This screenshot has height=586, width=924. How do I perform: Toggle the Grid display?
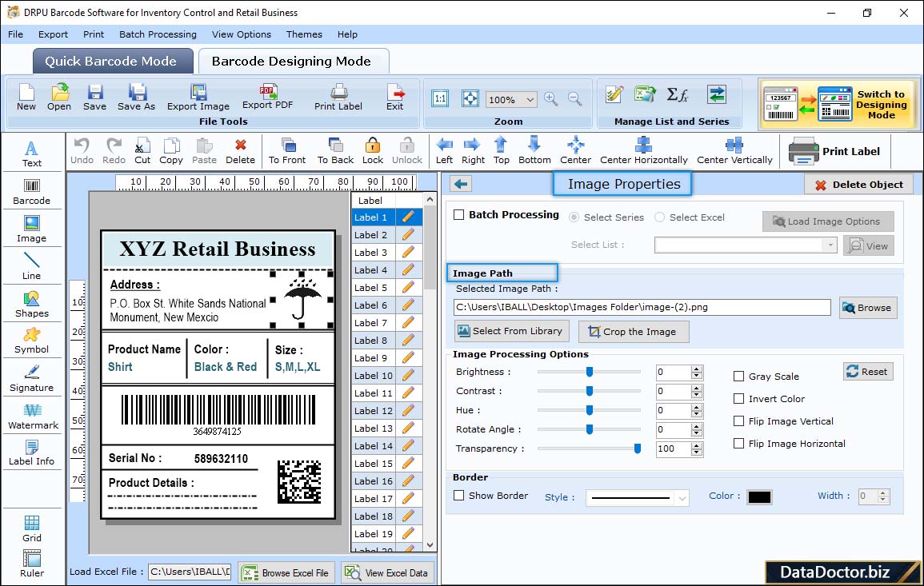pyautogui.click(x=32, y=528)
